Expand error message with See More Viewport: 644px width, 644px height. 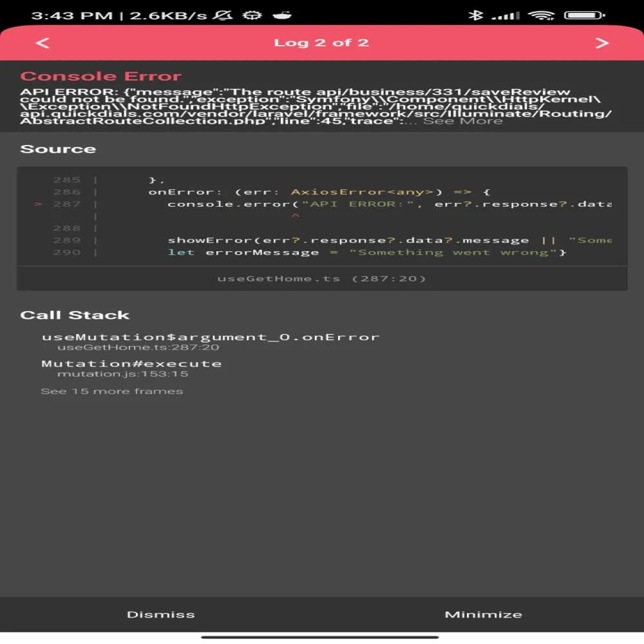[x=462, y=121]
